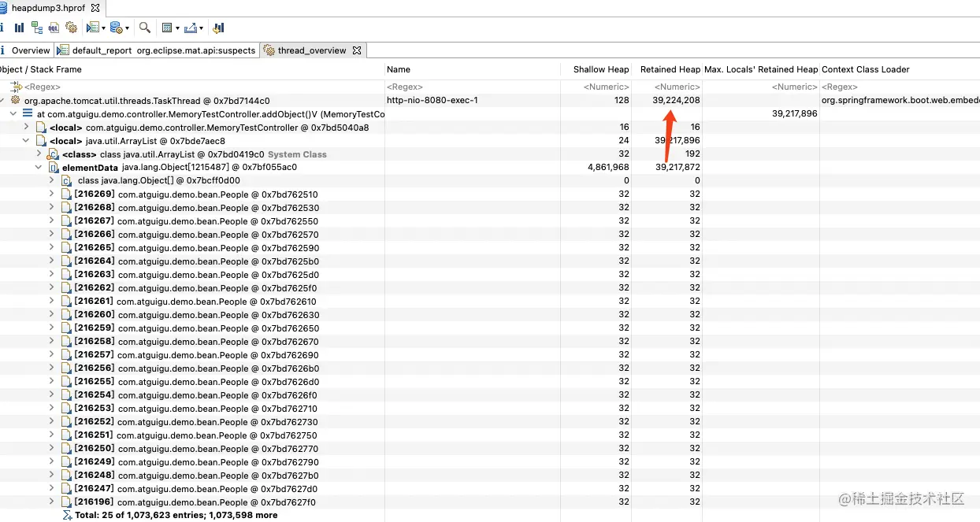This screenshot has height=522, width=980.
Task: Click the 39,224,208 retained heap value
Action: [676, 100]
